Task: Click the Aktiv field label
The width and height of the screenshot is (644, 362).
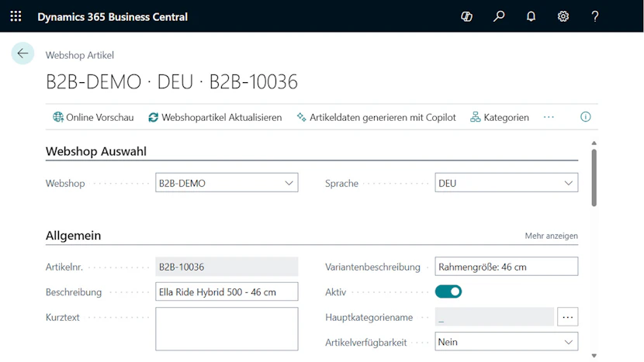Action: [x=335, y=292]
